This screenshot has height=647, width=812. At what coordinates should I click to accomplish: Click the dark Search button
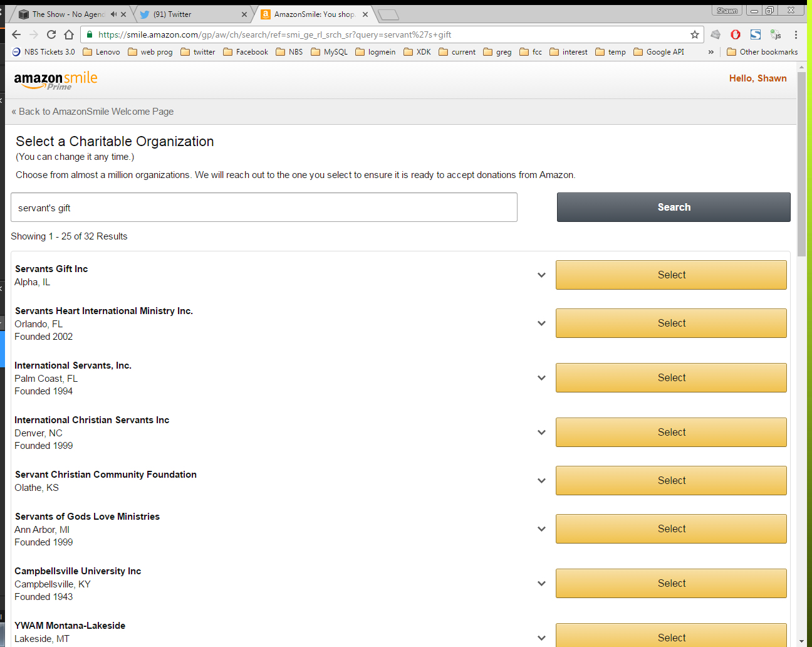coord(674,207)
